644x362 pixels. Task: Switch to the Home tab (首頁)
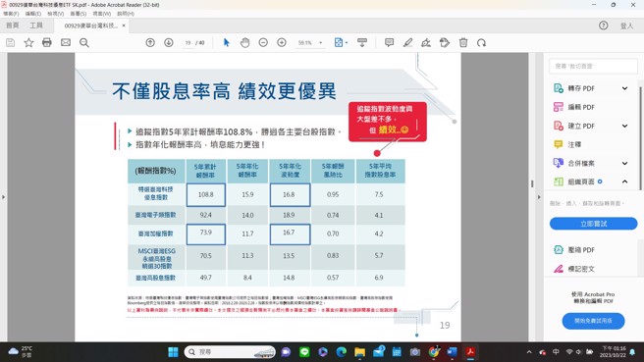pyautogui.click(x=13, y=26)
